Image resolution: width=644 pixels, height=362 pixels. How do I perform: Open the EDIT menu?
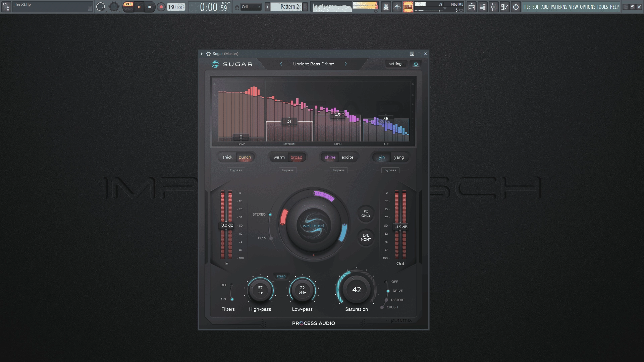[536, 7]
